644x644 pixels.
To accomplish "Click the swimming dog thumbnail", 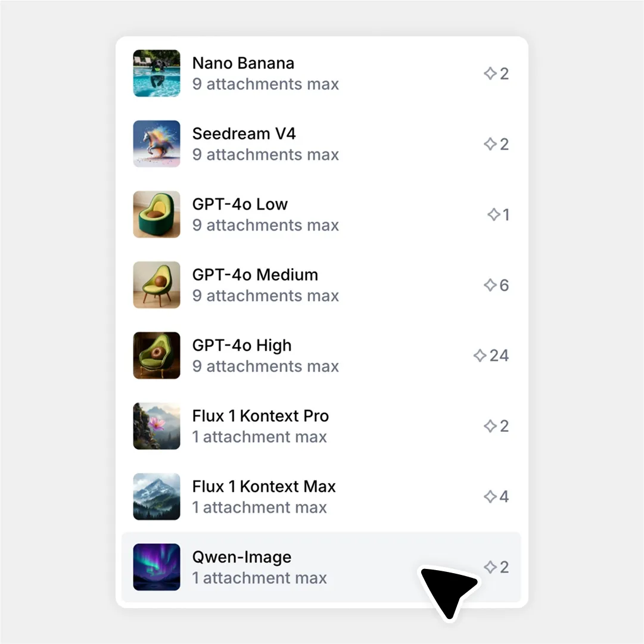I will click(x=157, y=73).
